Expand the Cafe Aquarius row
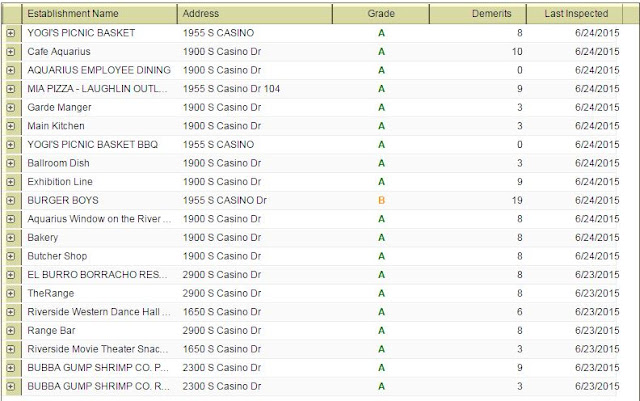Viewport: 640px width, 401px height. (x=11, y=52)
